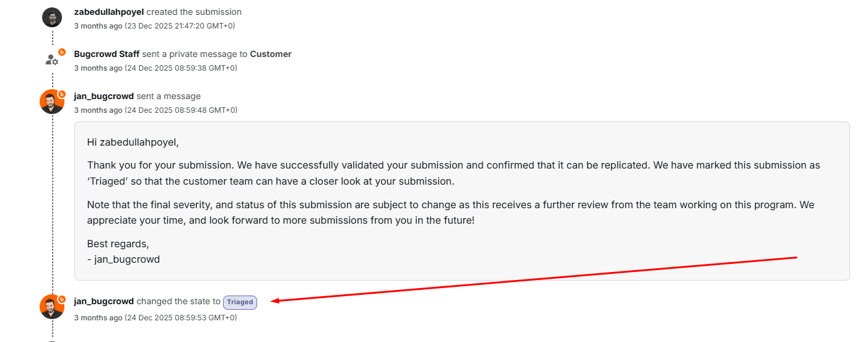The height and width of the screenshot is (342, 868).
Task: Click orange Bugcrowd badge on 'sent a message' avatar
Action: (x=61, y=94)
